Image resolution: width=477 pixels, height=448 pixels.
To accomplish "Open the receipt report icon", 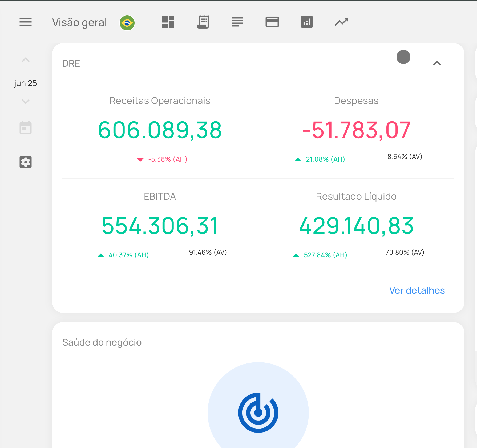I will click(203, 22).
